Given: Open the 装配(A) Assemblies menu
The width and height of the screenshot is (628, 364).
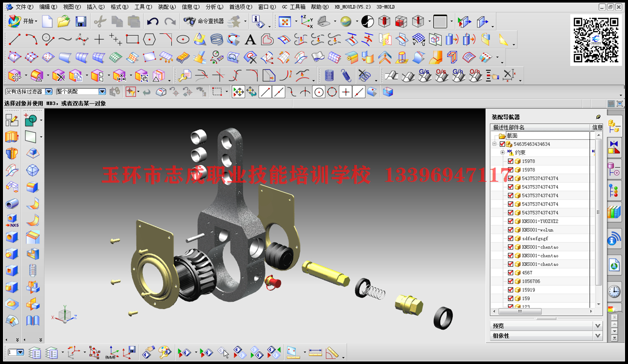Looking at the screenshot, I should coord(166,7).
